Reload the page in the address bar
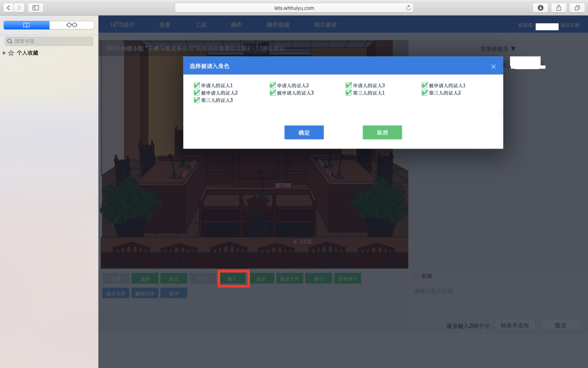Image resolution: width=588 pixels, height=368 pixels. [408, 8]
